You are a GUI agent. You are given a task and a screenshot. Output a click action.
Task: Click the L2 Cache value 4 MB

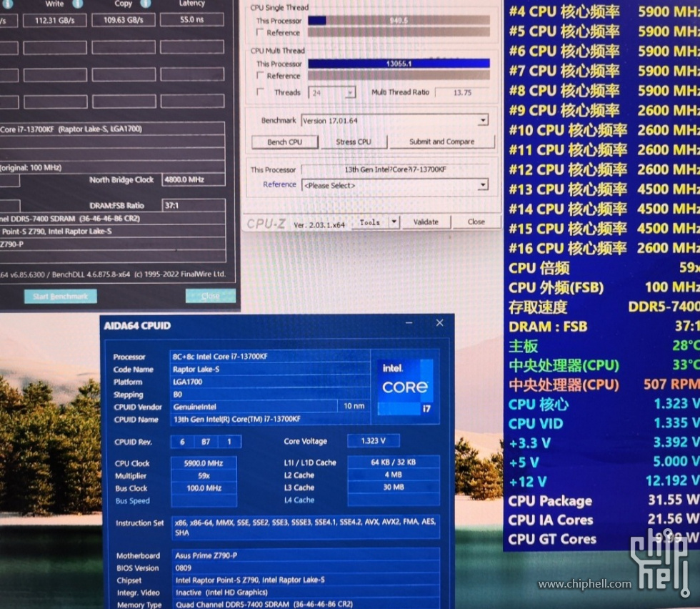coord(394,475)
